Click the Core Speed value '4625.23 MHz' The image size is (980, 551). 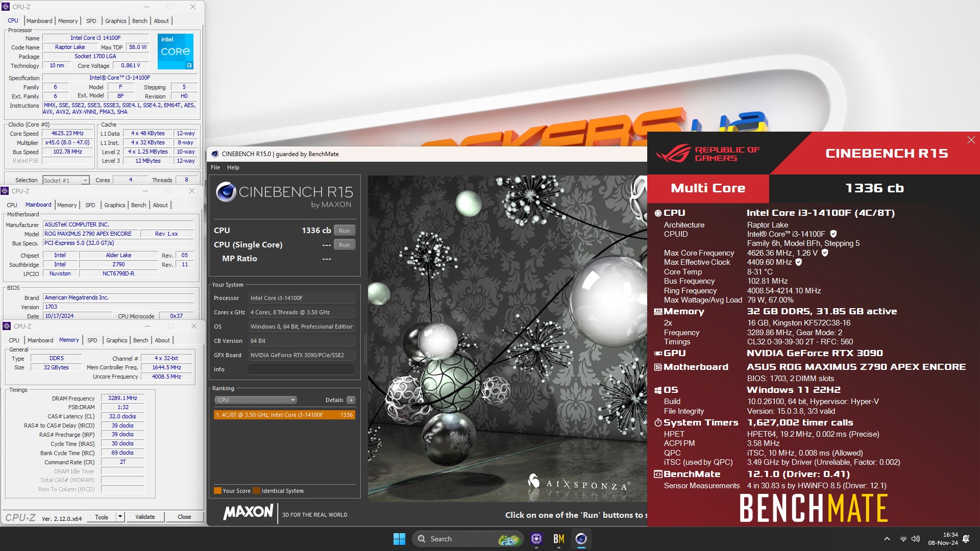click(67, 133)
